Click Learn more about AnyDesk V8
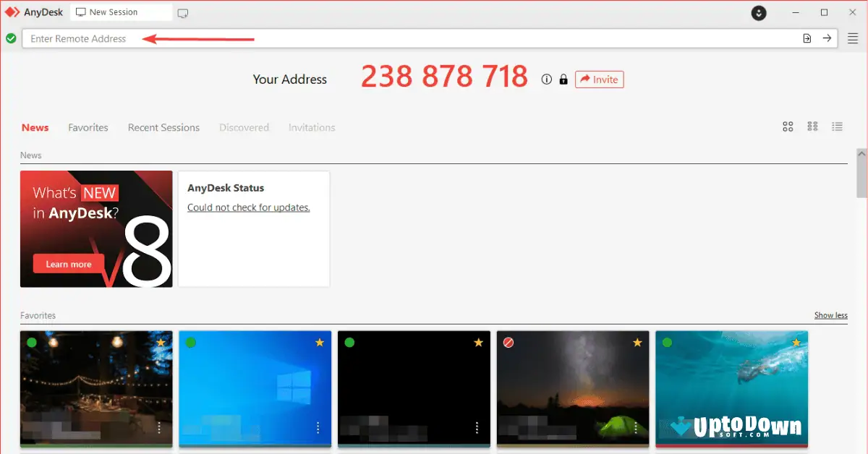 [67, 264]
